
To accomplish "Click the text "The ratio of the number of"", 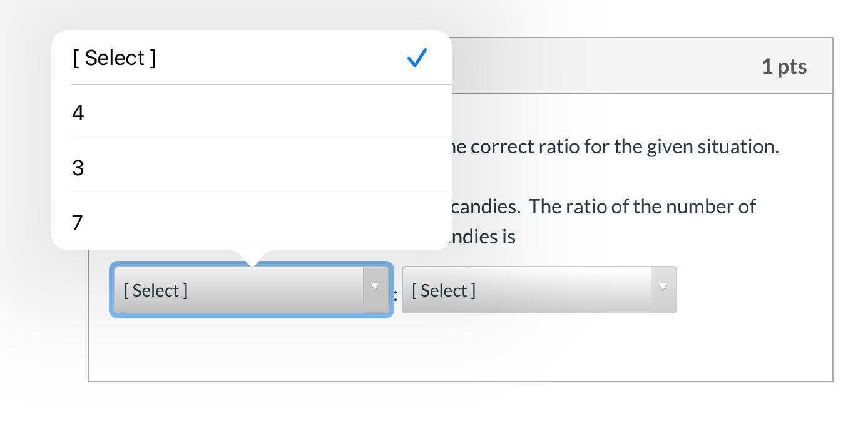I will tap(643, 207).
